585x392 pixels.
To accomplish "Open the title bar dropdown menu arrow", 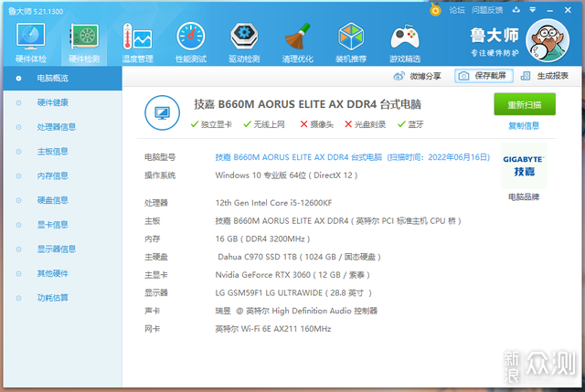I will (533, 10).
